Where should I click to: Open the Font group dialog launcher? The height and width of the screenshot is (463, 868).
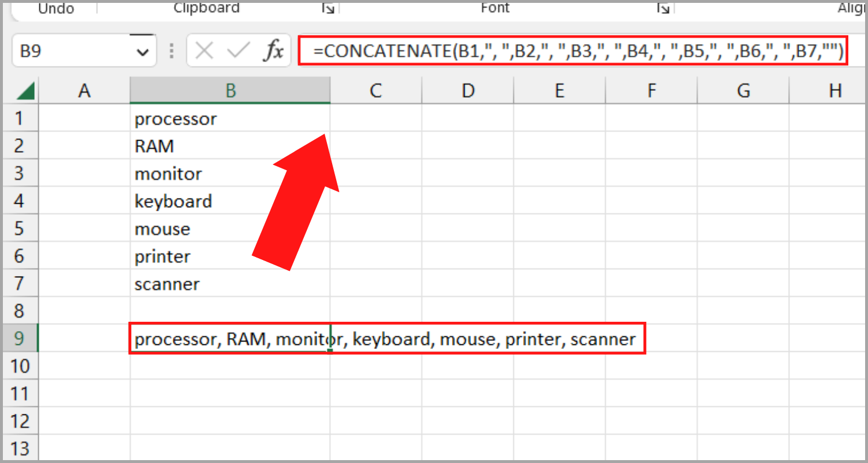663,8
